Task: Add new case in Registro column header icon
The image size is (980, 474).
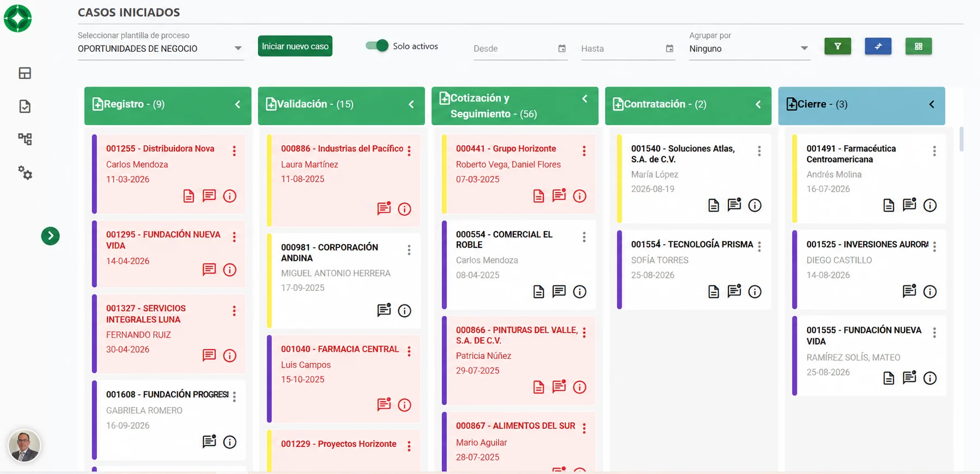Action: 98,104
